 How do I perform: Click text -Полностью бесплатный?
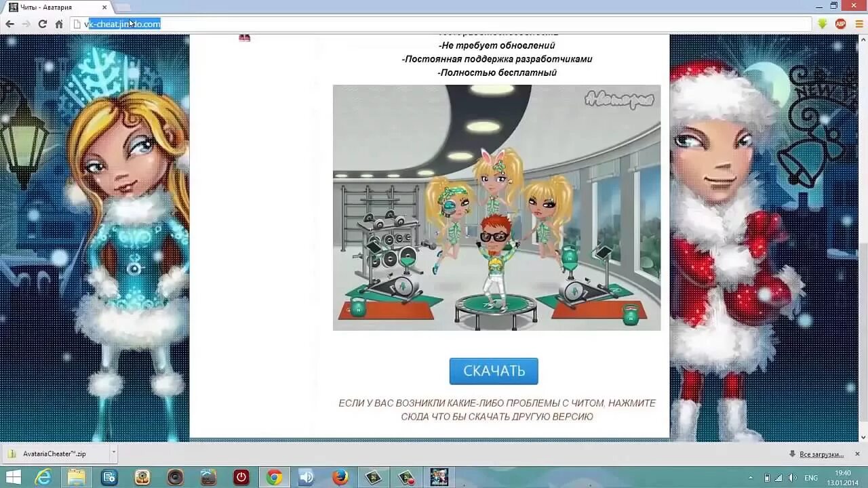pyautogui.click(x=496, y=73)
